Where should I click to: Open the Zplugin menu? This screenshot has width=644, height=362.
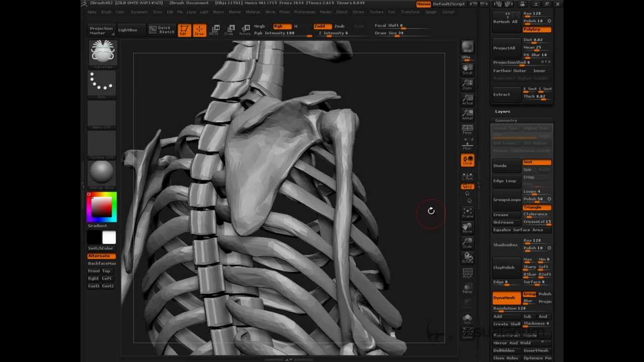(x=431, y=12)
